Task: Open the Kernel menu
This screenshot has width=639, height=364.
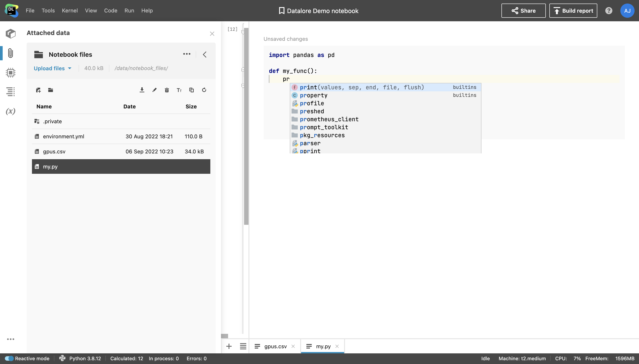Action: pos(70,11)
